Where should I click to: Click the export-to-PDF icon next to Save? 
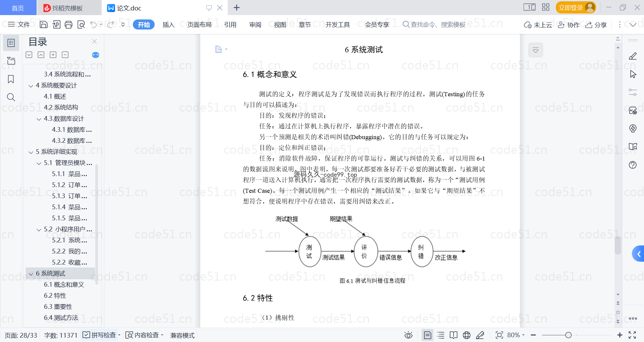[x=56, y=24]
